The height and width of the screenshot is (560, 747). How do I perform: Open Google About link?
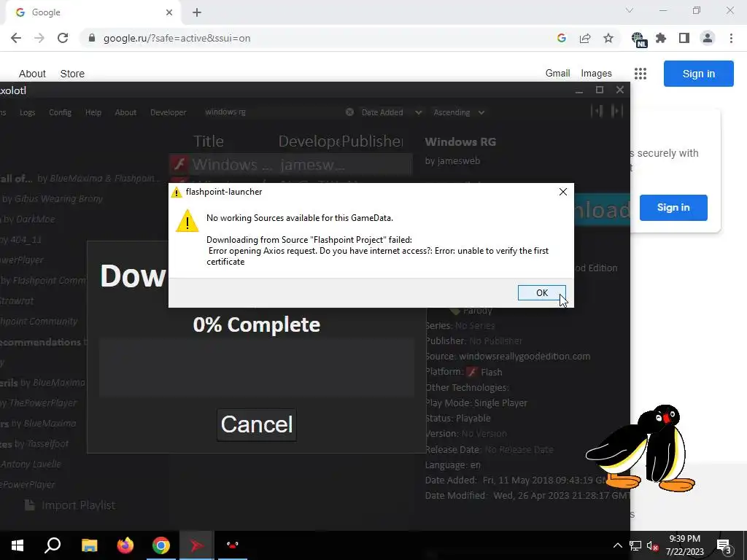[x=32, y=74]
